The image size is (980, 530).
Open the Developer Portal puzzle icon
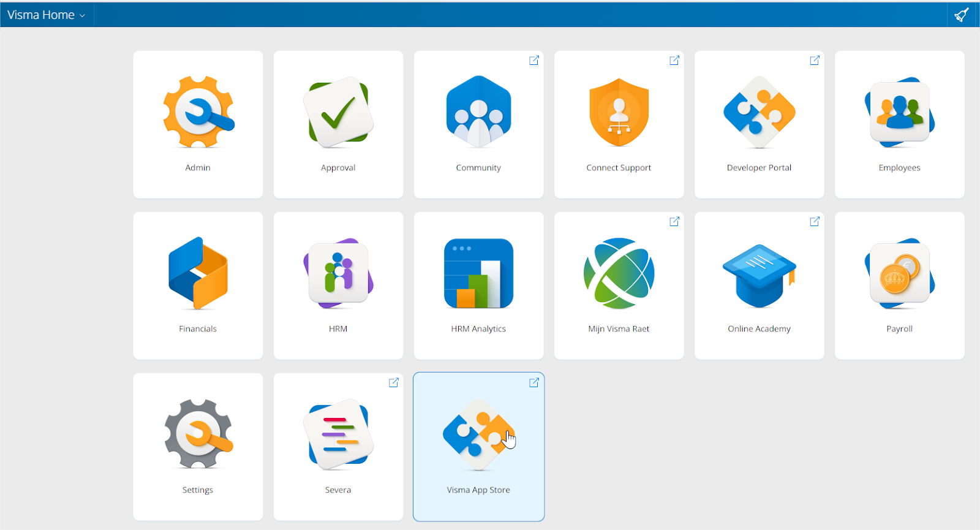759,112
